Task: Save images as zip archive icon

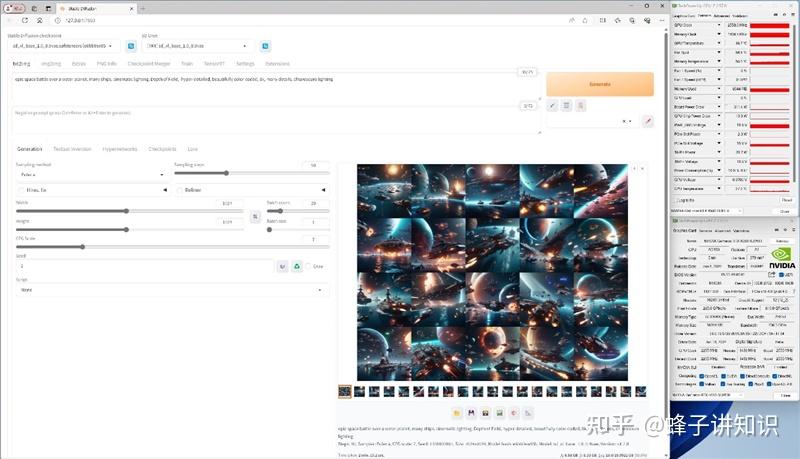Action: click(x=485, y=413)
